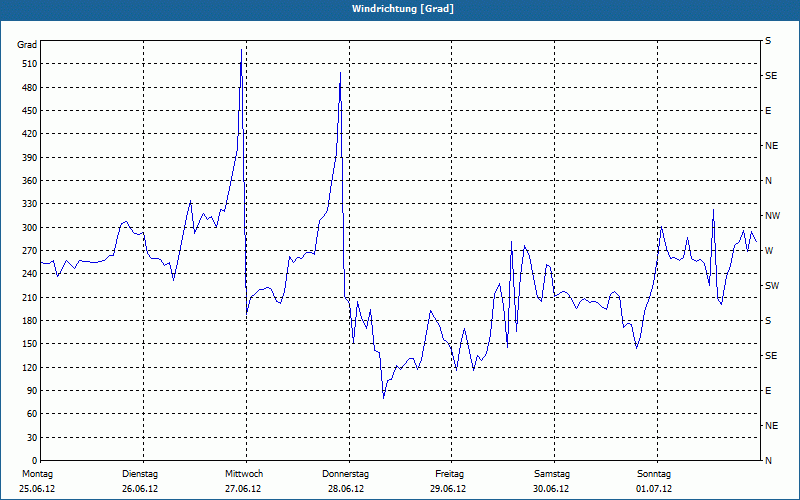The height and width of the screenshot is (500, 800).
Task: Select the Montag day label
Action: click(37, 474)
